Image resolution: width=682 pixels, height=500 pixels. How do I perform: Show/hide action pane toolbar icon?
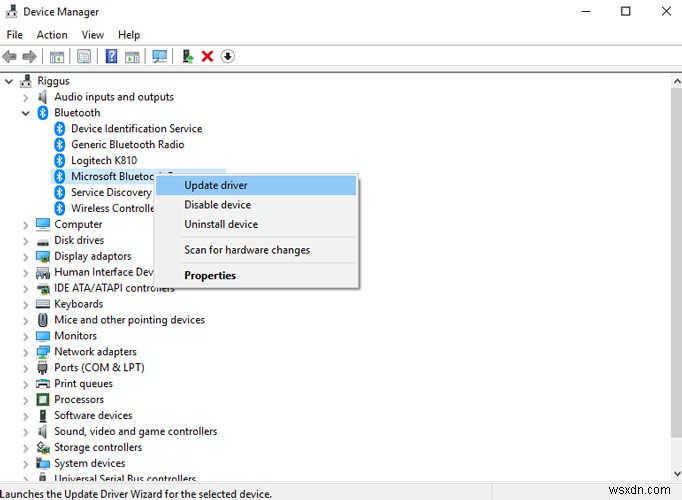tap(132, 57)
